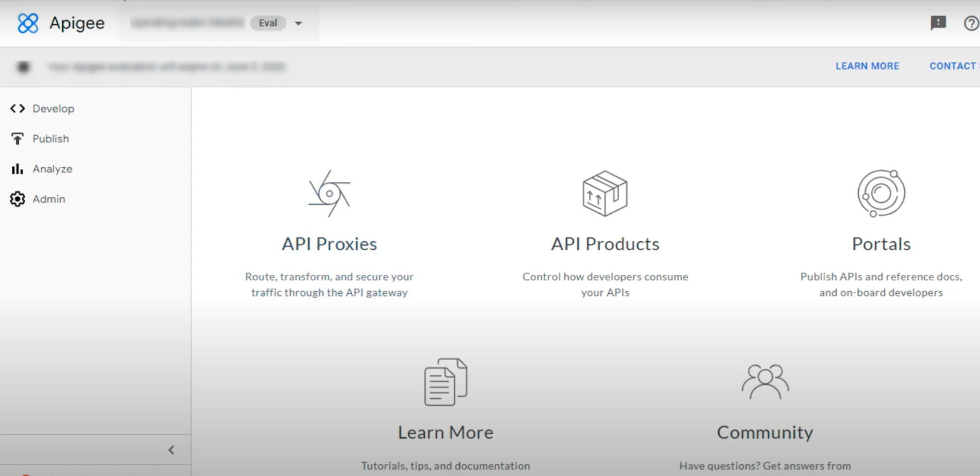Click the Eval badge on organization selector
Image resolution: width=980 pixels, height=476 pixels.
[x=268, y=23]
